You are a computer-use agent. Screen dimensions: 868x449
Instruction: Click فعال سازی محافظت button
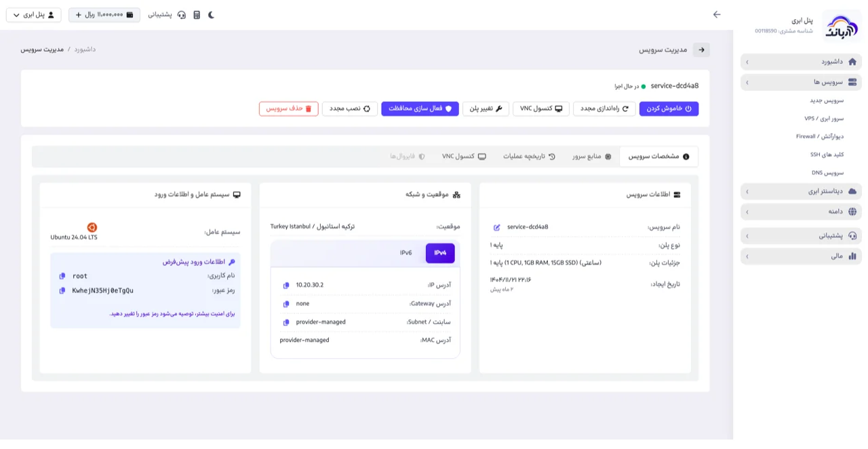click(x=420, y=109)
